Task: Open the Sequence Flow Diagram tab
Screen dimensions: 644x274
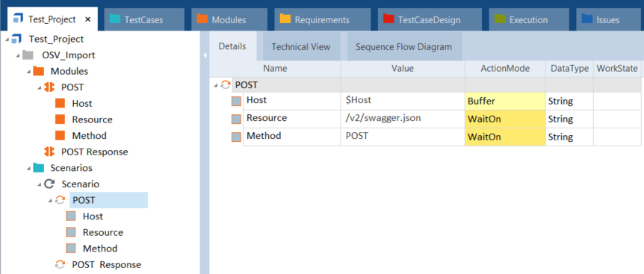Action: point(403,47)
